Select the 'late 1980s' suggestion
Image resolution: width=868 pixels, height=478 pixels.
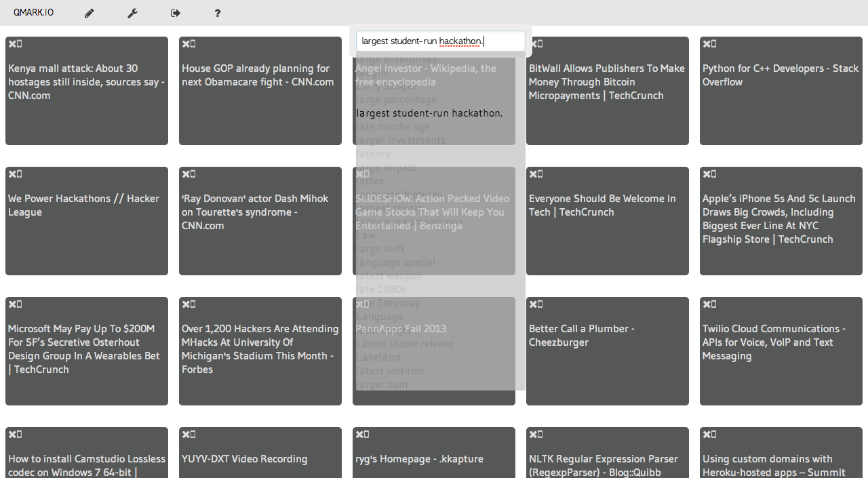pos(381,290)
